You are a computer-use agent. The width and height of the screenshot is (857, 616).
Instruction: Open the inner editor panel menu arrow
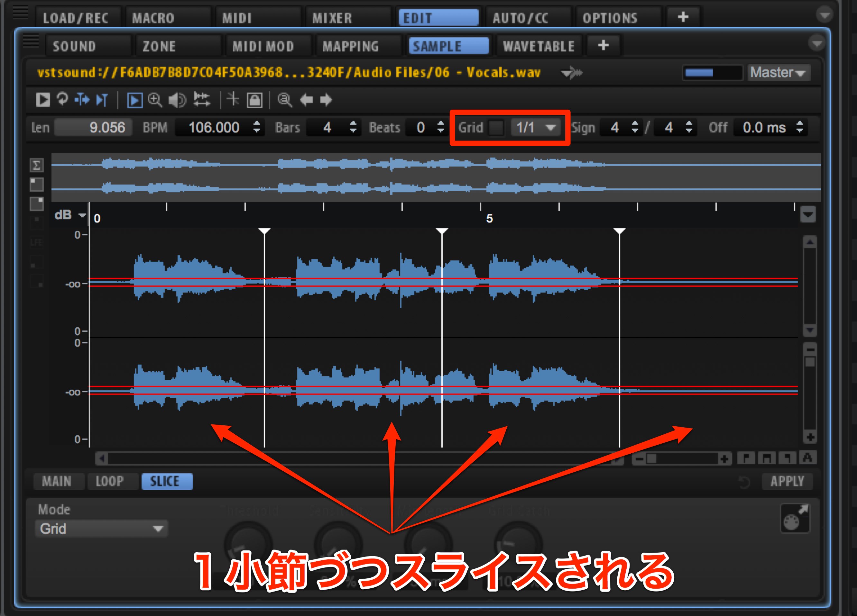[x=817, y=43]
